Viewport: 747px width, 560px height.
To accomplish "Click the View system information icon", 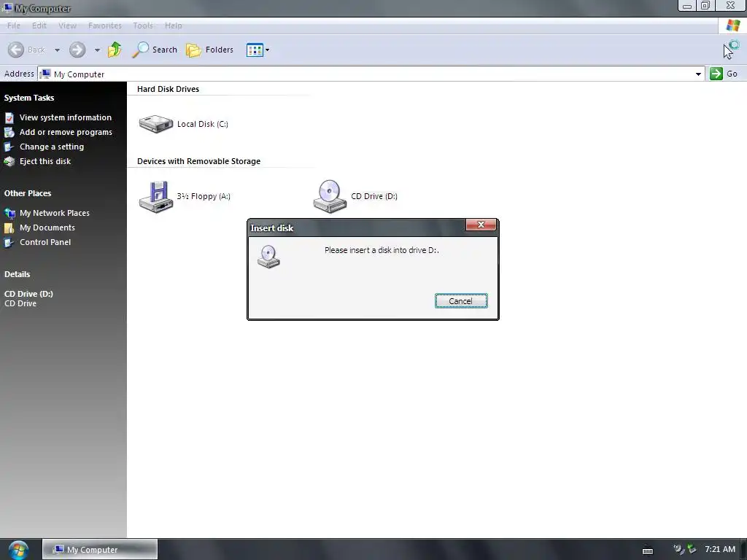I will click(9, 117).
